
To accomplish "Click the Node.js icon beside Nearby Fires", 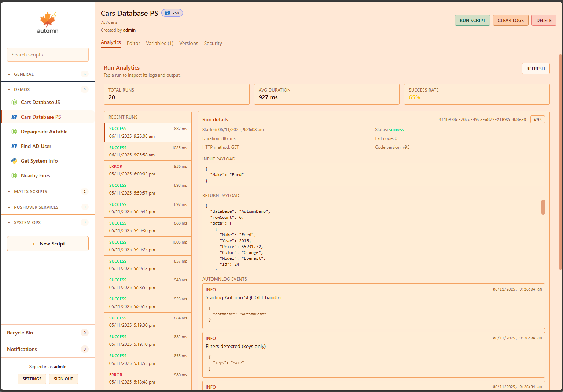I will coord(14,175).
